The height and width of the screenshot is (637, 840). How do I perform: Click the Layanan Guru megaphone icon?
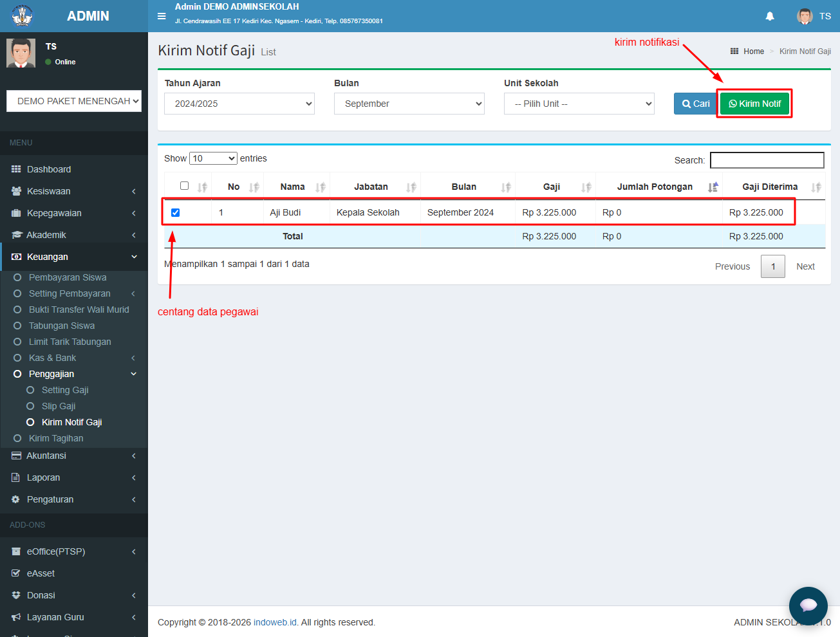(16, 617)
